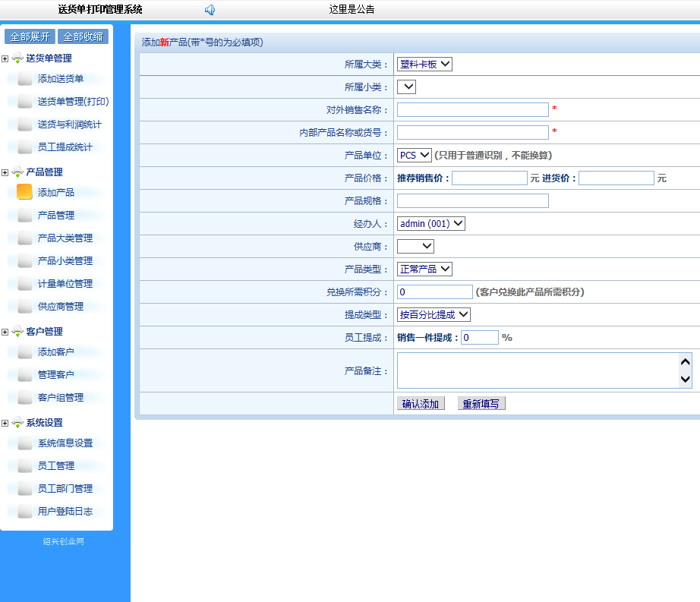Image resolution: width=700 pixels, height=602 pixels.
Task: Click the gray icon beside 用户登陆日志
Action: coord(24,511)
